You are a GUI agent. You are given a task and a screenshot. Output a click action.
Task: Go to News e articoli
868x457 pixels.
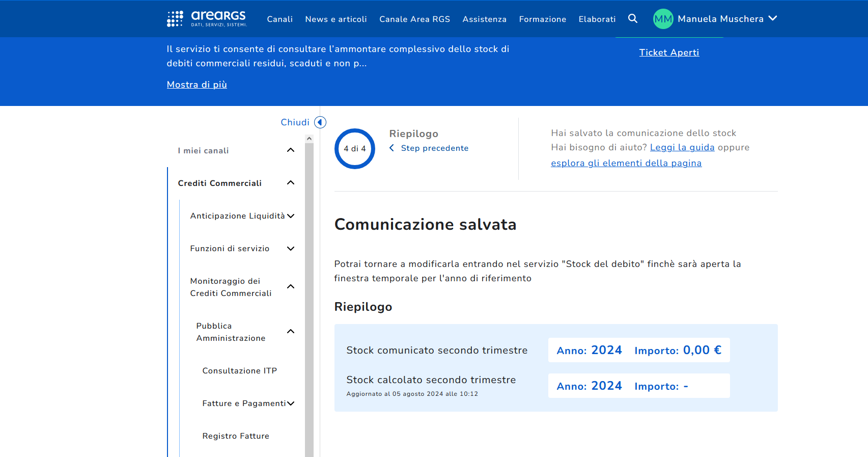click(x=336, y=19)
